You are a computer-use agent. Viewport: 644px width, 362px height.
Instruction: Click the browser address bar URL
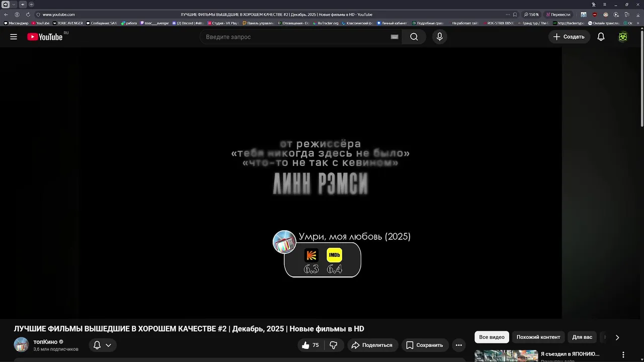[x=58, y=15]
